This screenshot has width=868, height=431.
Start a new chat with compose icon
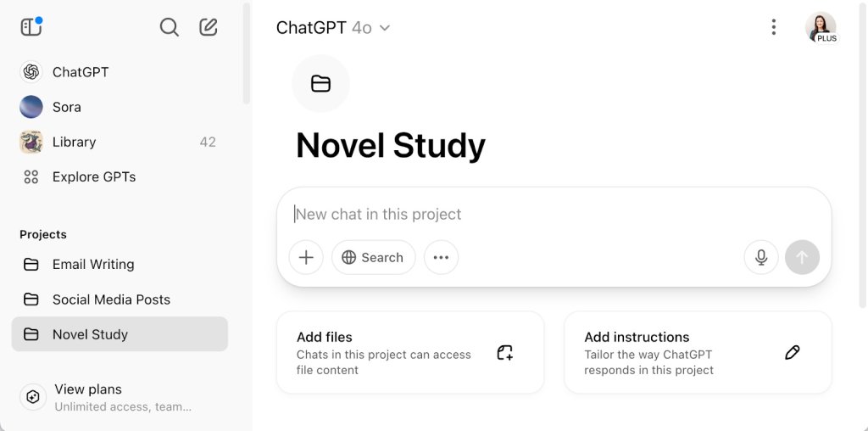pyautogui.click(x=209, y=27)
